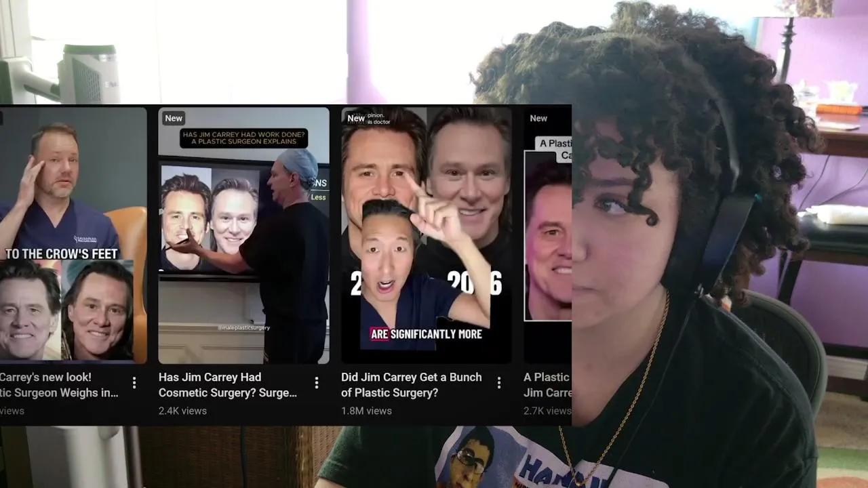Click the 'New' badge on the rightmost video card

538,118
